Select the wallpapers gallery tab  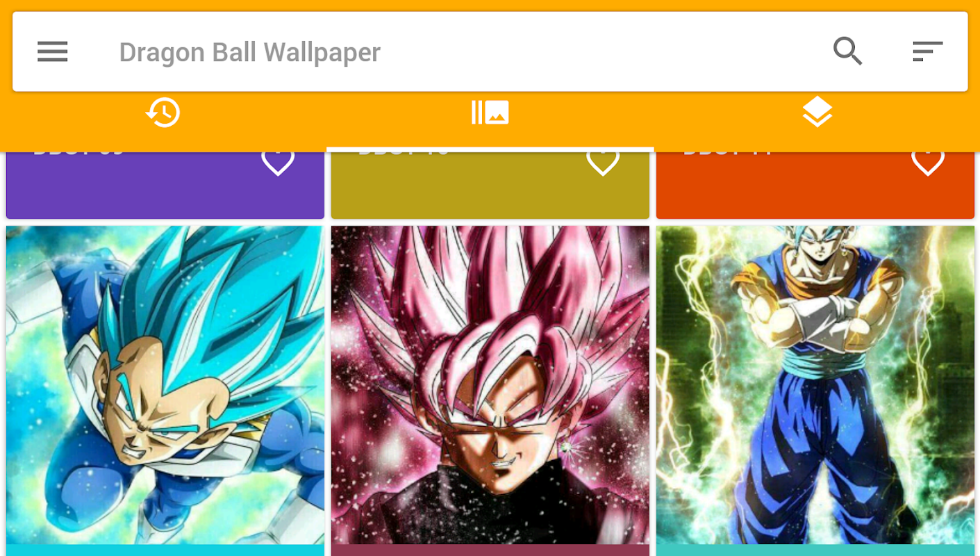[x=490, y=113]
